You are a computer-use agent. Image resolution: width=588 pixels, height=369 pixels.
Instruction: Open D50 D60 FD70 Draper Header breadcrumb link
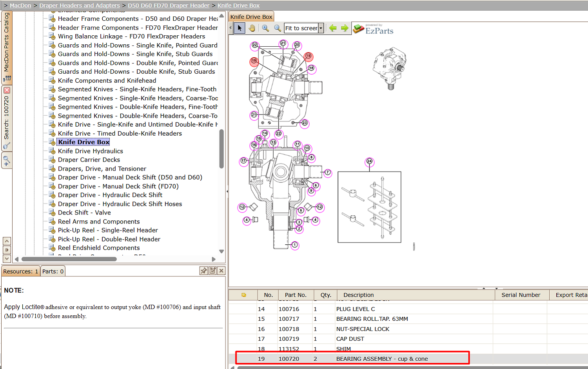pos(169,5)
